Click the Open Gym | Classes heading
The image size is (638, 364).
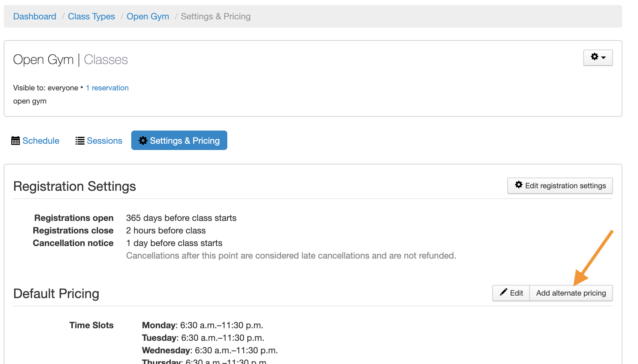[x=70, y=60]
